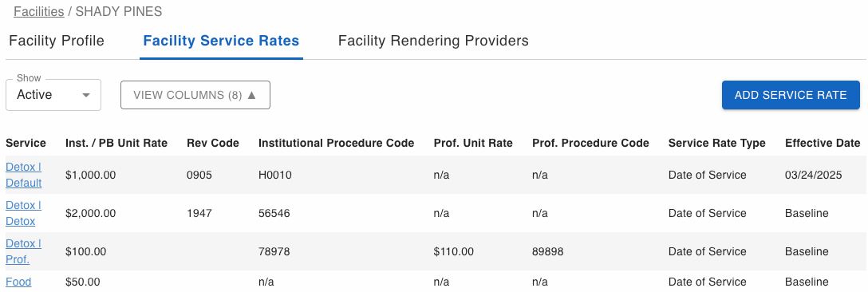868x292 pixels.
Task: Click the Service column header
Action: (26, 143)
